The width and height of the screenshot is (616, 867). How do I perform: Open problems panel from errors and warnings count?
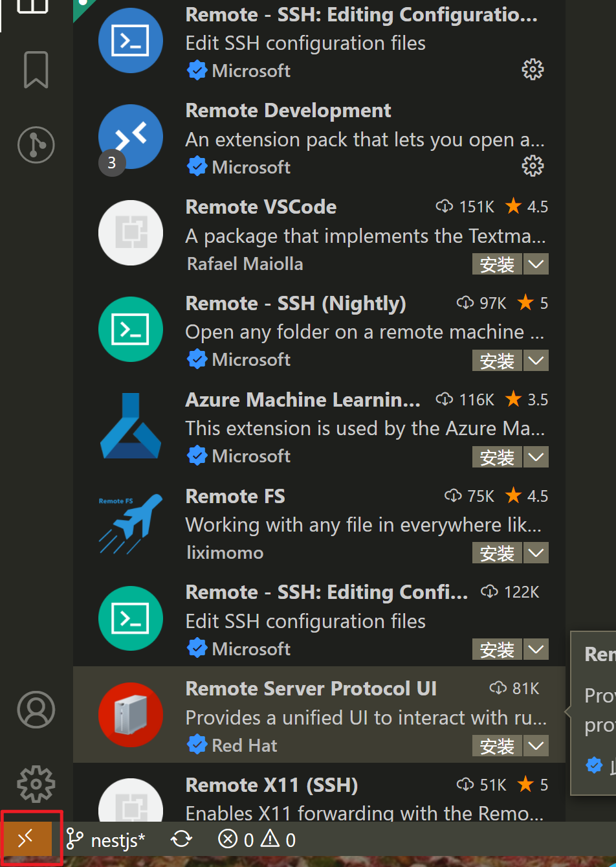pyautogui.click(x=256, y=840)
